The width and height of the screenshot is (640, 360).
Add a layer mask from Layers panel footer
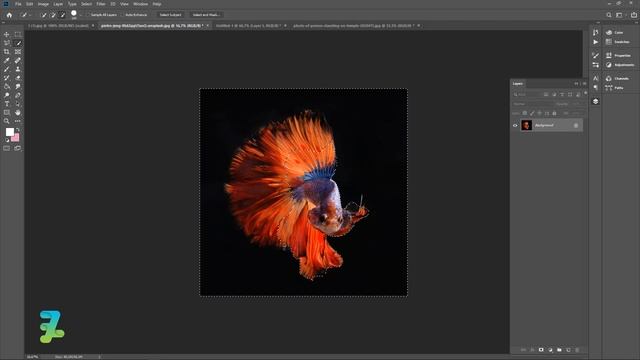point(541,350)
